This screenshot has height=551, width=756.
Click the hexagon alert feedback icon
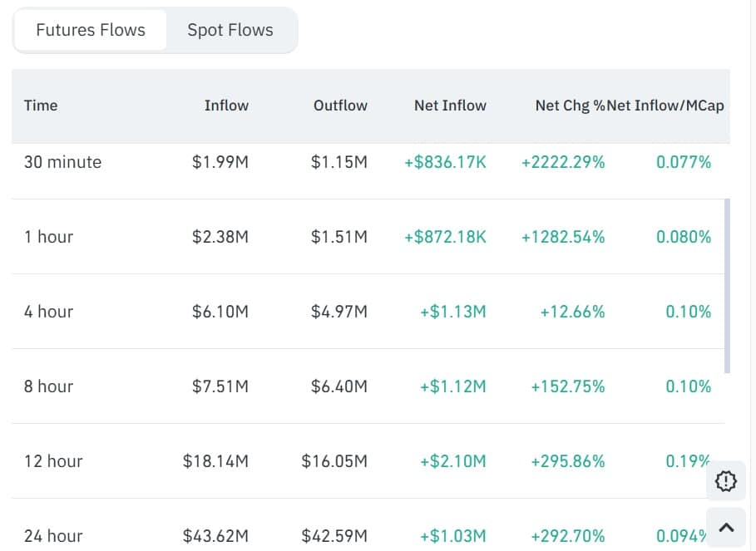coord(725,480)
